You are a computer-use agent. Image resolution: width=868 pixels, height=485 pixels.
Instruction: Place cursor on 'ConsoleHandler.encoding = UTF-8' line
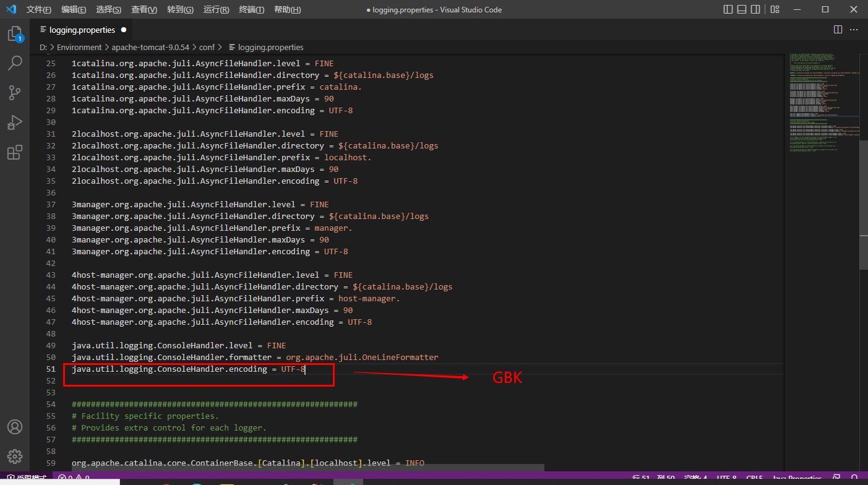[189, 369]
